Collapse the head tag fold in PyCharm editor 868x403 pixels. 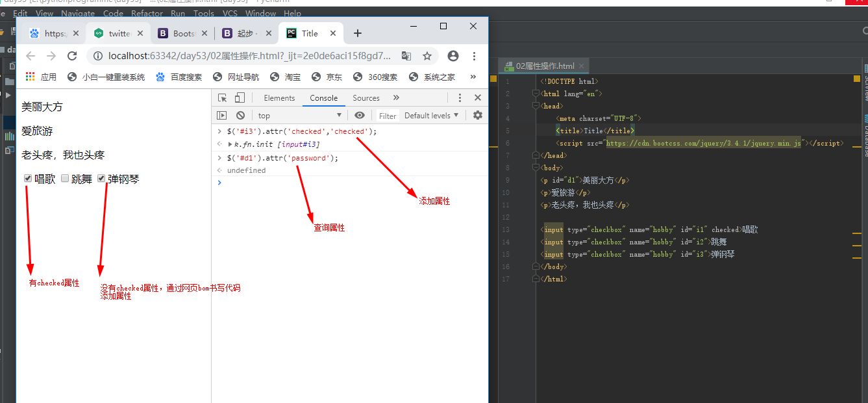(536, 106)
